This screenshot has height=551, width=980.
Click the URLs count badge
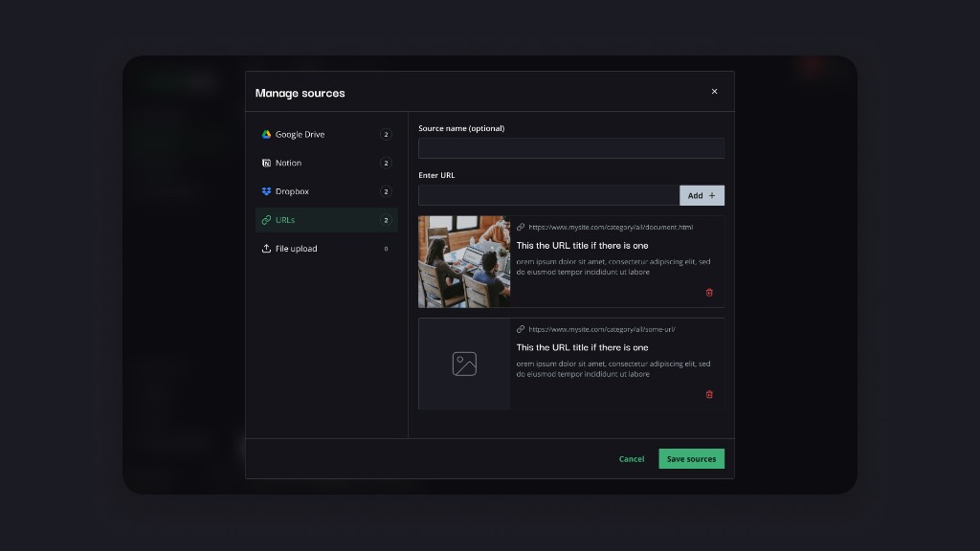[386, 220]
